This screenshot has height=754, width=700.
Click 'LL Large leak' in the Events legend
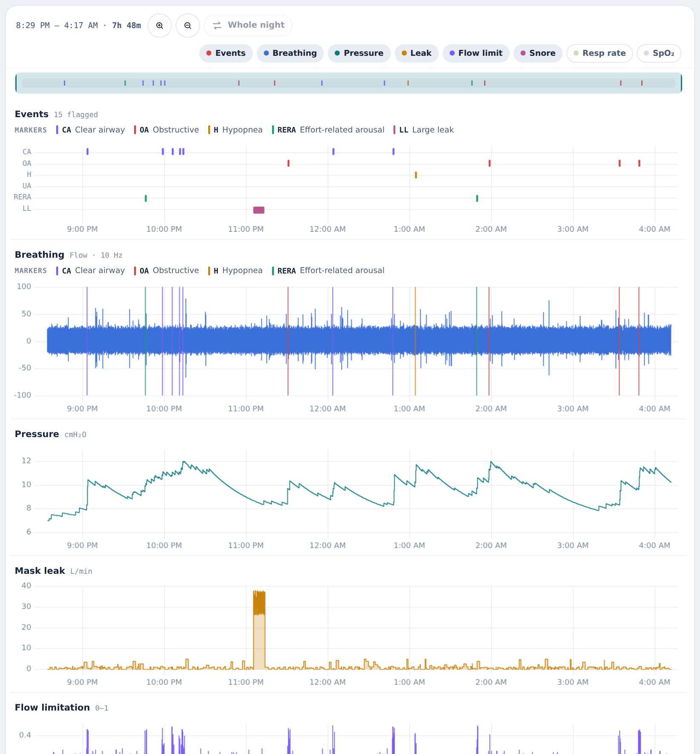(x=424, y=130)
